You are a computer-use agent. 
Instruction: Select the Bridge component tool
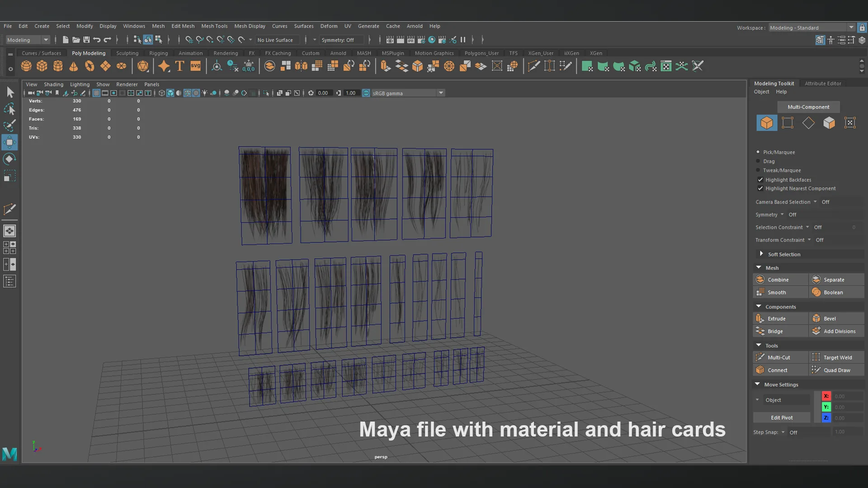[x=776, y=331]
